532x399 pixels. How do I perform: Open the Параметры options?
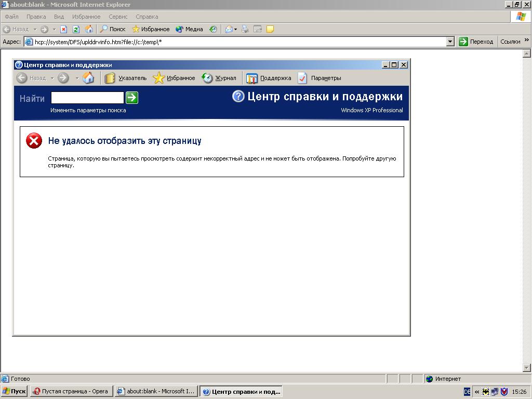coord(320,78)
